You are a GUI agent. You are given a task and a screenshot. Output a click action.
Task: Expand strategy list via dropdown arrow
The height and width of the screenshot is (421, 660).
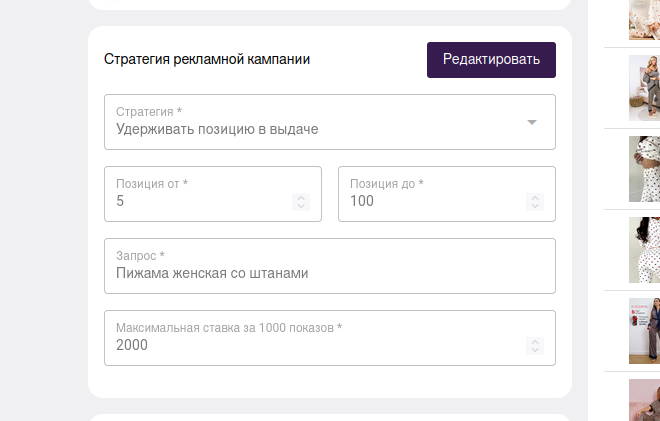point(532,122)
